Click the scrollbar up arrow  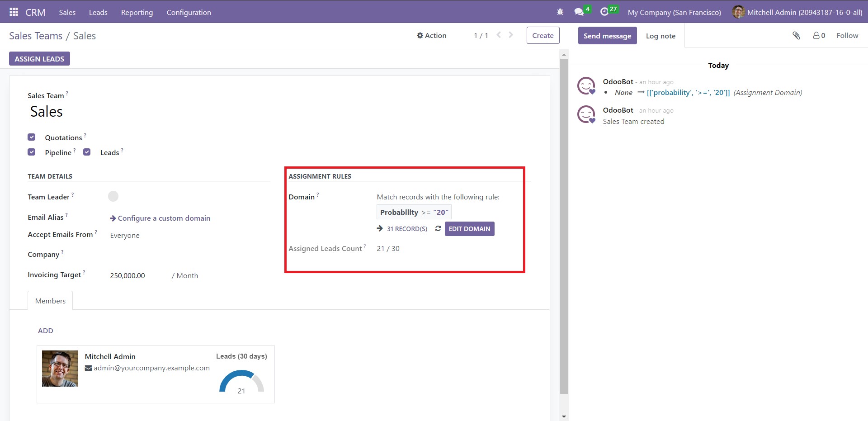[564, 54]
